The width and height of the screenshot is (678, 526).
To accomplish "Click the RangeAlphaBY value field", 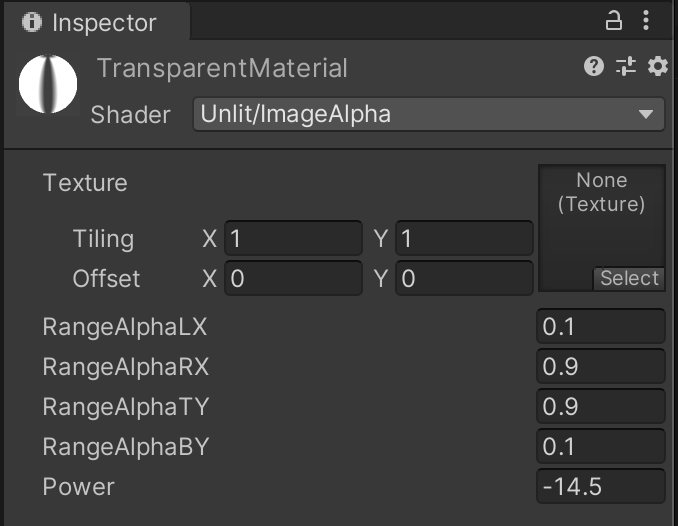I will 600,447.
